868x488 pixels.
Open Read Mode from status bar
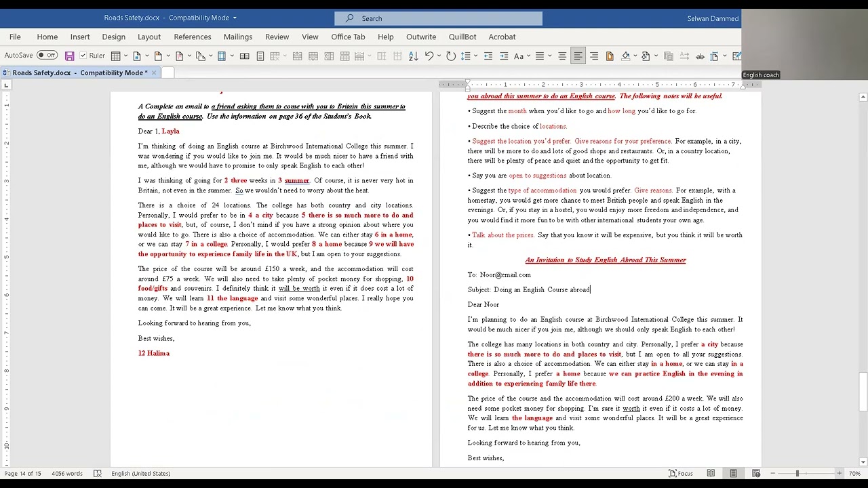(711, 473)
